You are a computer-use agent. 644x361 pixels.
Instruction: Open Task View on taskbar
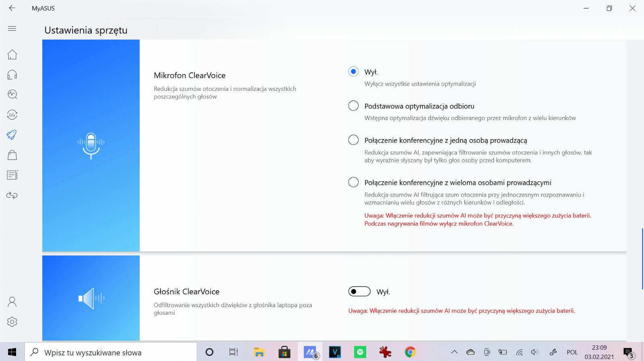click(233, 352)
